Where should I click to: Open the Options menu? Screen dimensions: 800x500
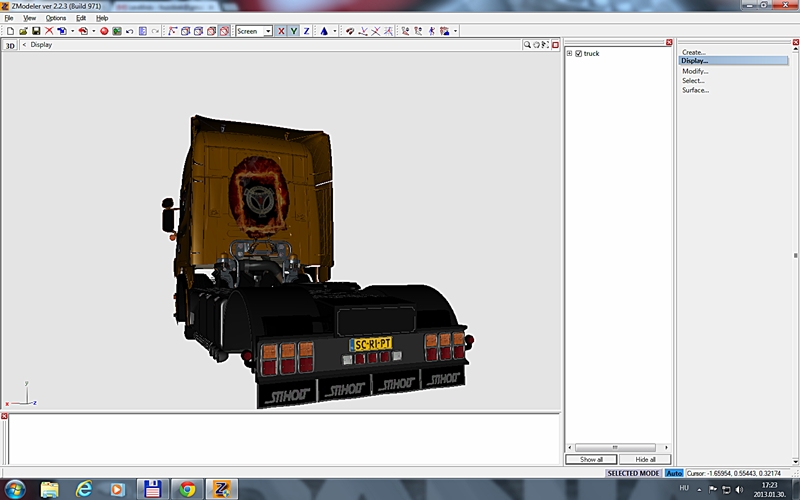pos(55,18)
